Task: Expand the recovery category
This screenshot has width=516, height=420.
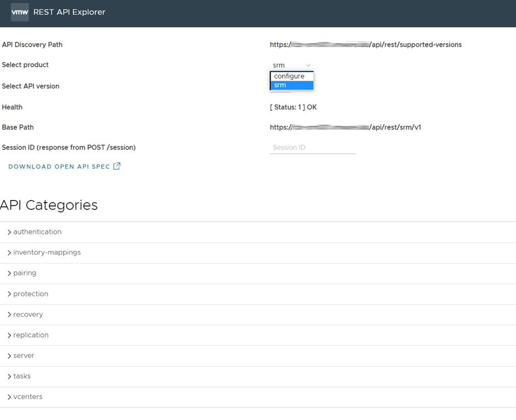Action: tap(258, 315)
